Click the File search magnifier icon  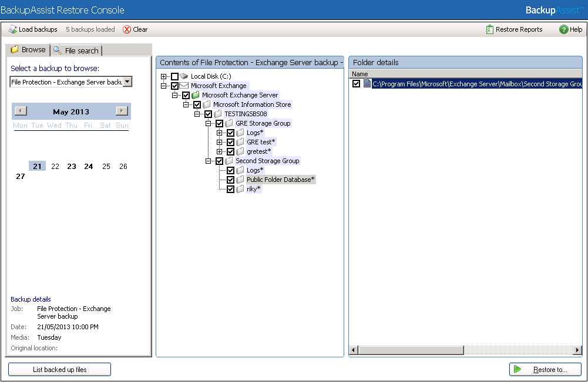tap(58, 50)
